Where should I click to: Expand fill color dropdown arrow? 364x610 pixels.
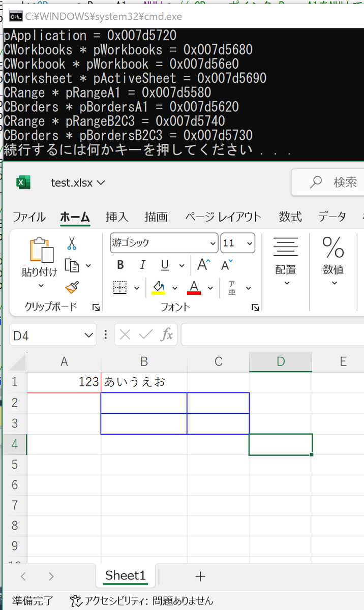(175, 288)
